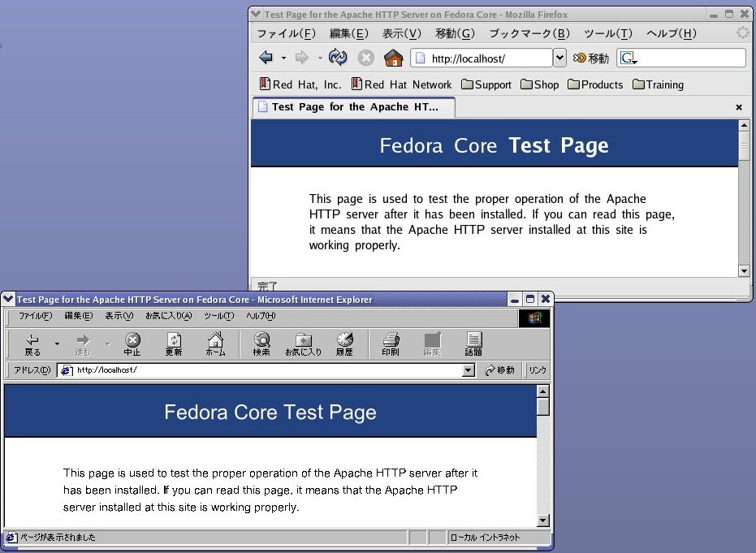Select Firefox tab Test Page for the Apache
756x553 pixels.
[353, 107]
